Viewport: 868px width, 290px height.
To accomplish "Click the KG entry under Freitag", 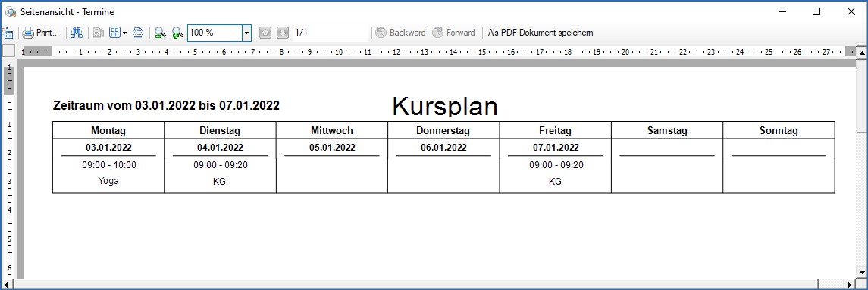I will click(555, 182).
